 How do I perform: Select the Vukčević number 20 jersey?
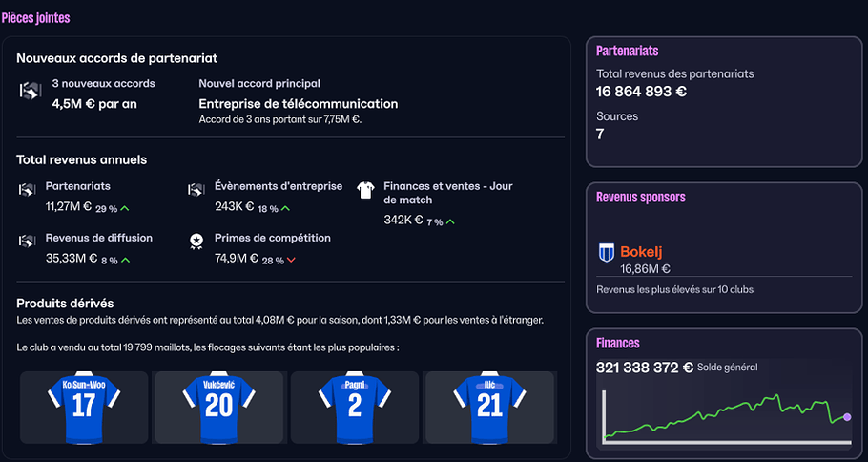[219, 408]
